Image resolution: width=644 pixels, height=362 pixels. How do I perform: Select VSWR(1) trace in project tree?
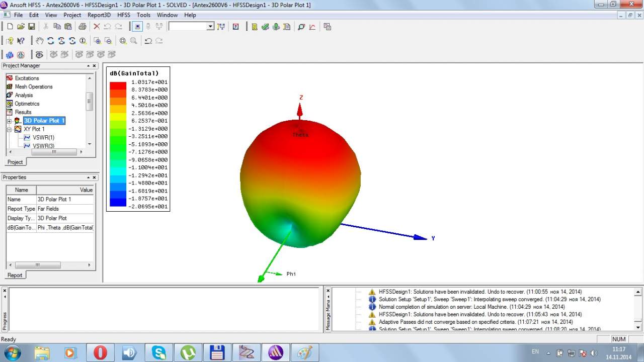click(43, 138)
